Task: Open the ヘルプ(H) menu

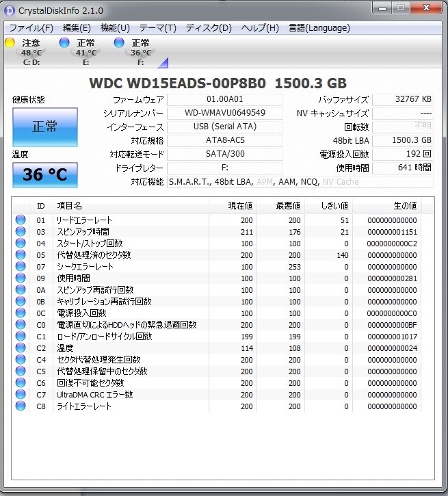Action: (260, 28)
